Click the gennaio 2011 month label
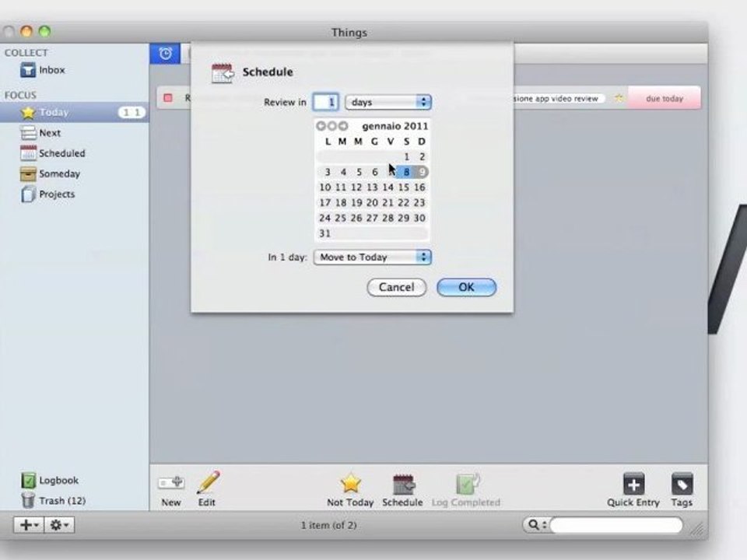Image resolution: width=747 pixels, height=560 pixels. (x=395, y=126)
